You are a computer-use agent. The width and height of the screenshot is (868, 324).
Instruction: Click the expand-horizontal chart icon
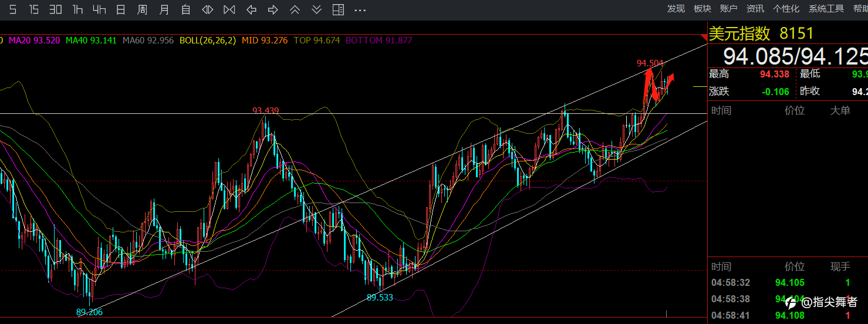tap(208, 9)
